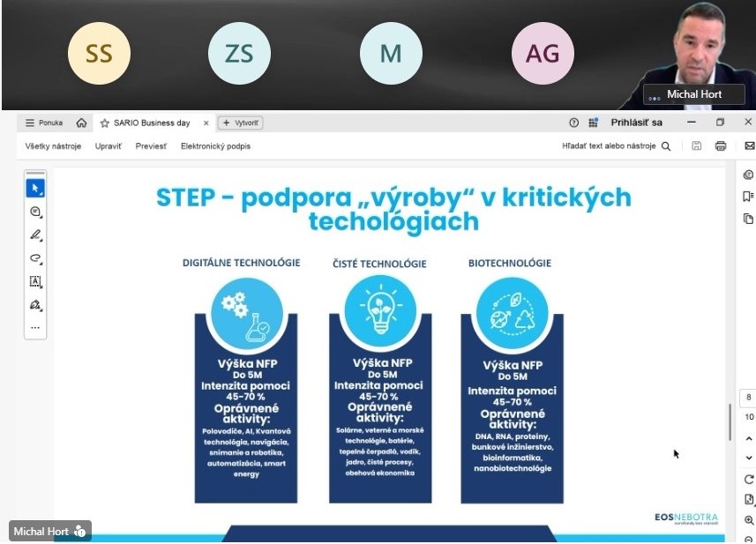Select the text box tool

click(x=35, y=281)
